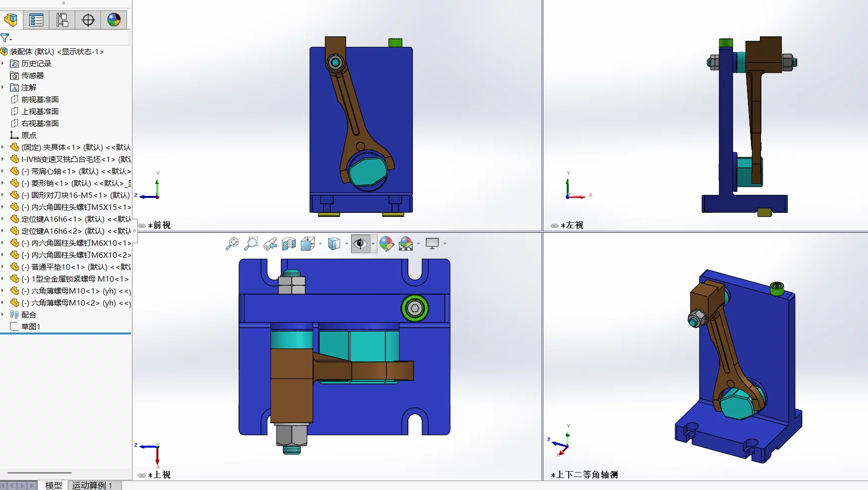Click the filter funnel icon in tree

5,38
